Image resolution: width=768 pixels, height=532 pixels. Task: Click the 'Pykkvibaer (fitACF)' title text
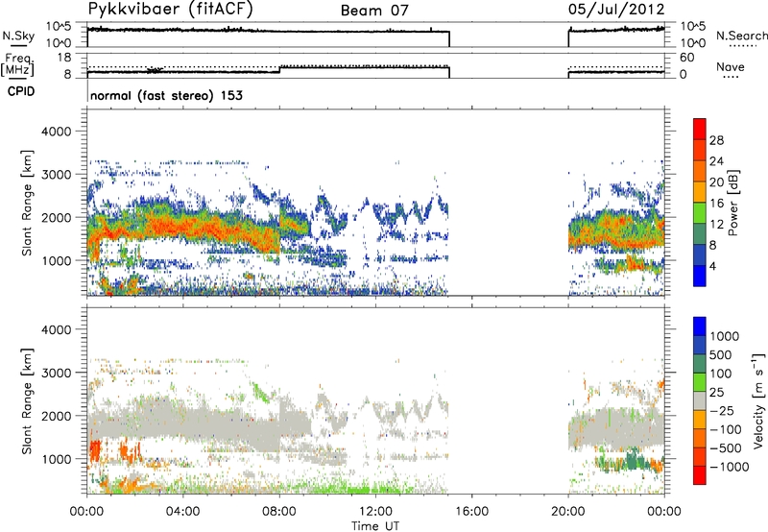[170, 10]
